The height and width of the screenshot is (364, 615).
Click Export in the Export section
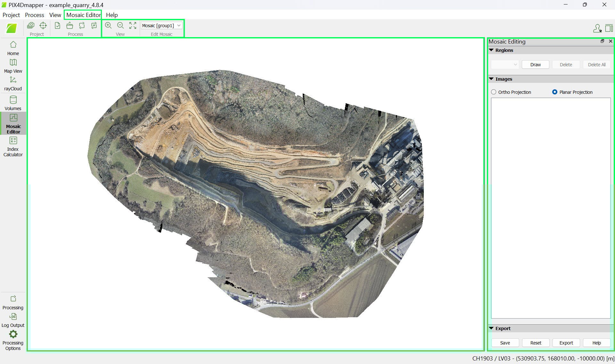(566, 343)
